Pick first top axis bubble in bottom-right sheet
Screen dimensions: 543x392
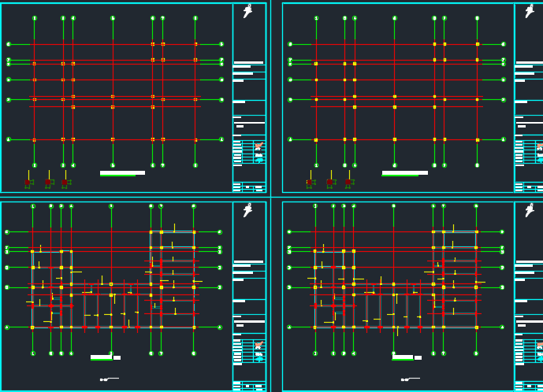tap(315, 206)
